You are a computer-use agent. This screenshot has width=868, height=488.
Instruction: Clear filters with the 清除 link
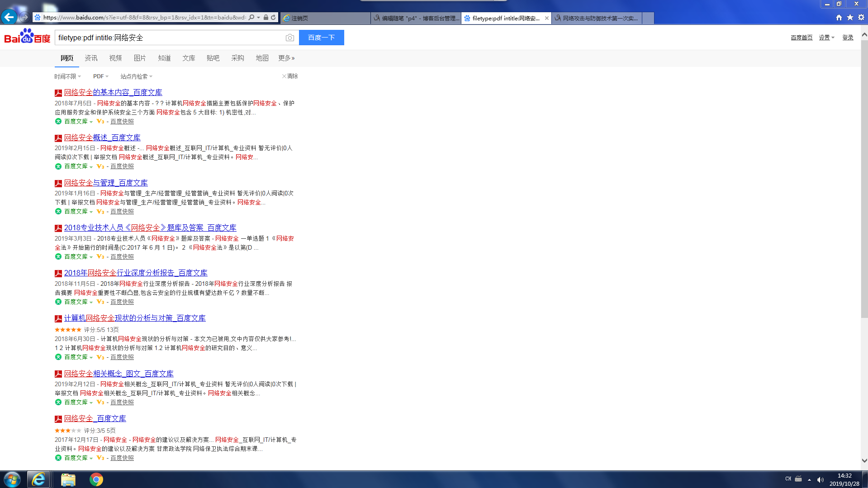point(290,76)
